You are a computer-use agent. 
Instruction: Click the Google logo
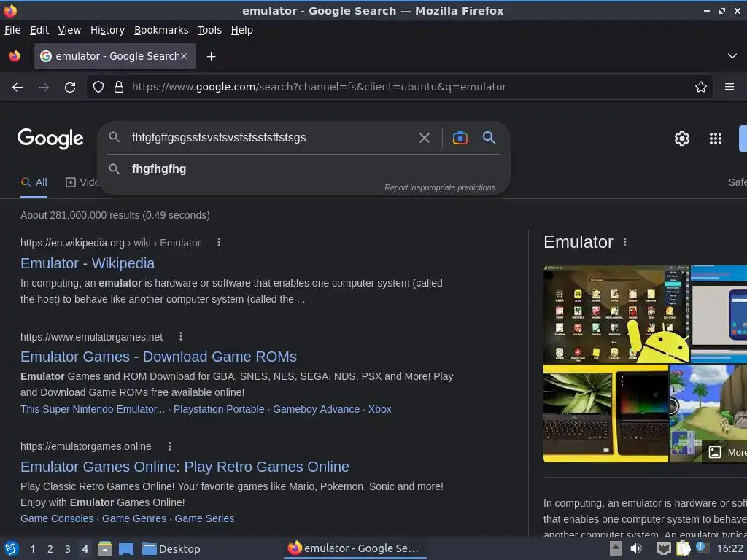(50, 139)
